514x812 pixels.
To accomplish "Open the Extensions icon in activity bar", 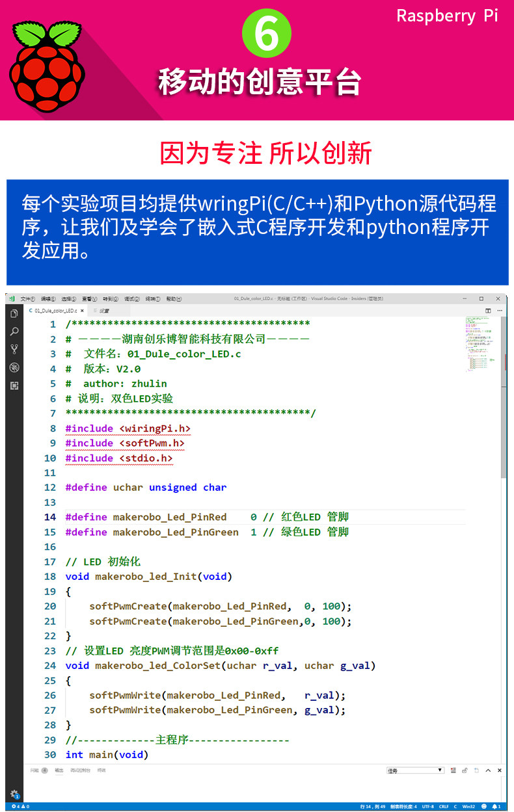I will click(14, 386).
